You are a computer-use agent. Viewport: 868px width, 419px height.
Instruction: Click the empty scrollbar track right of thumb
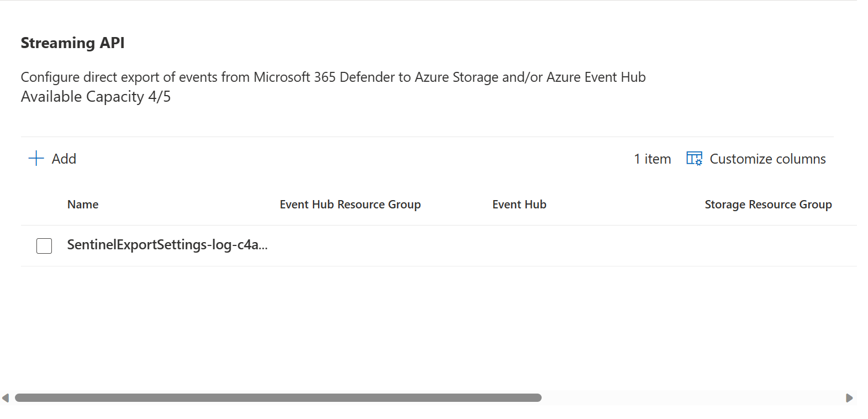point(692,398)
